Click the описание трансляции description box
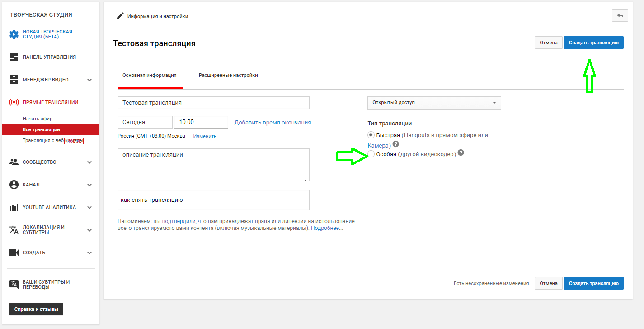The height and width of the screenshot is (329, 644). 213,165
